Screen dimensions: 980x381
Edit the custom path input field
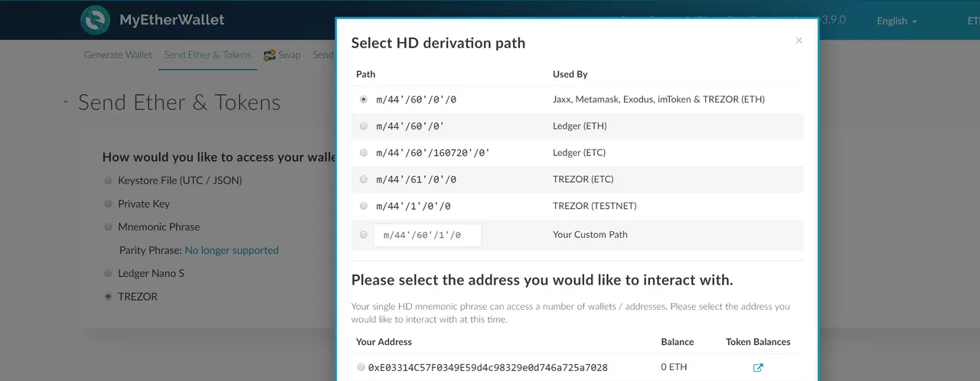click(427, 236)
